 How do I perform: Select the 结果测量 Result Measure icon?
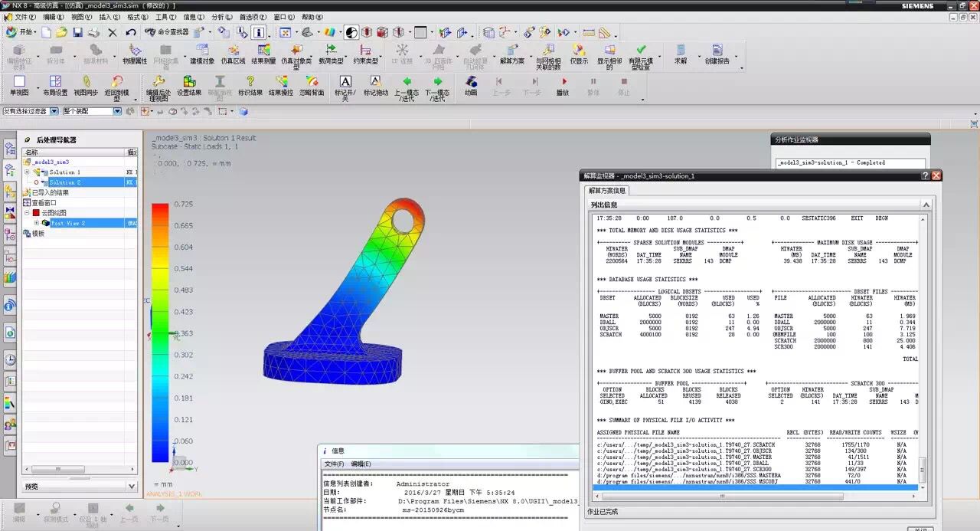point(263,54)
